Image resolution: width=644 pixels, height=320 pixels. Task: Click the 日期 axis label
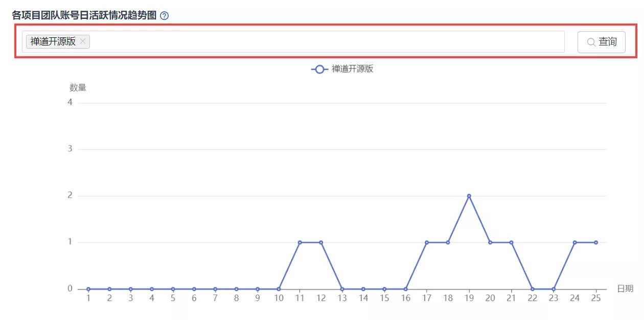coord(625,288)
